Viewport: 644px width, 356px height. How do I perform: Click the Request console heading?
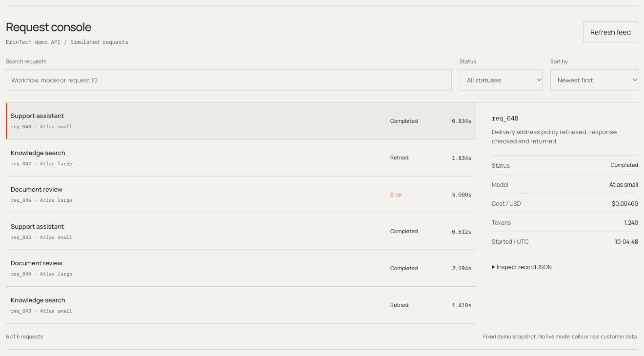point(48,27)
